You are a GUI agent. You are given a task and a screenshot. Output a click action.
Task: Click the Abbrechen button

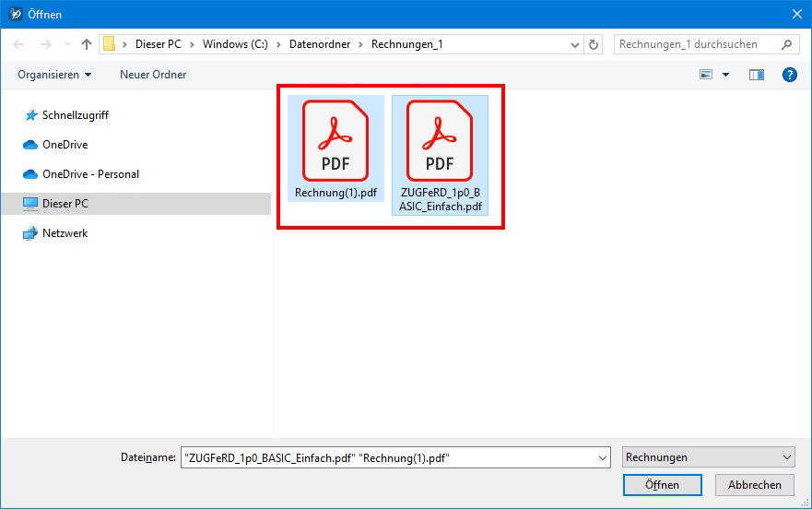pos(755,485)
